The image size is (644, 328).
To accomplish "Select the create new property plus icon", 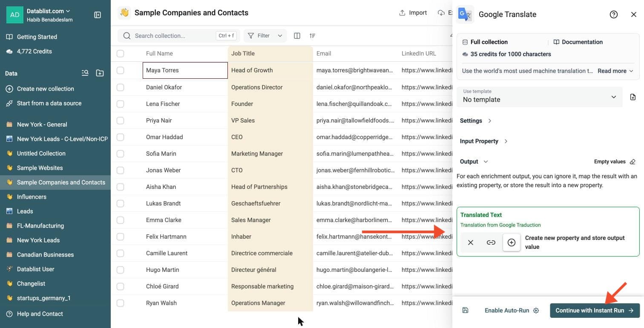I will coord(512,242).
